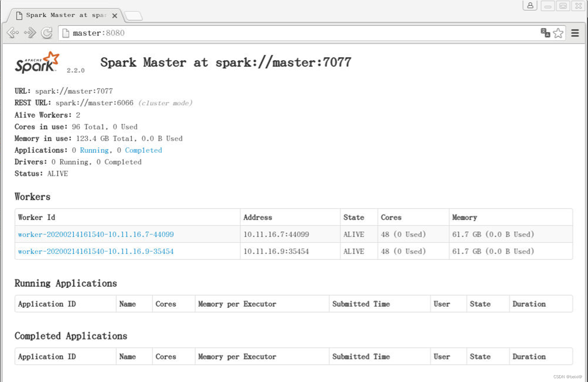Click the version number 2.2.0

click(x=76, y=70)
